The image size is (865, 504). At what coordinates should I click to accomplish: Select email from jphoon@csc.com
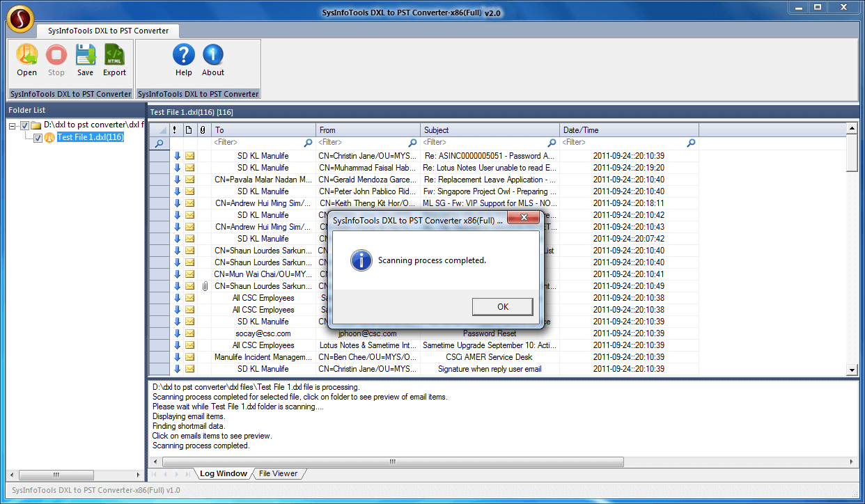pos(368,333)
